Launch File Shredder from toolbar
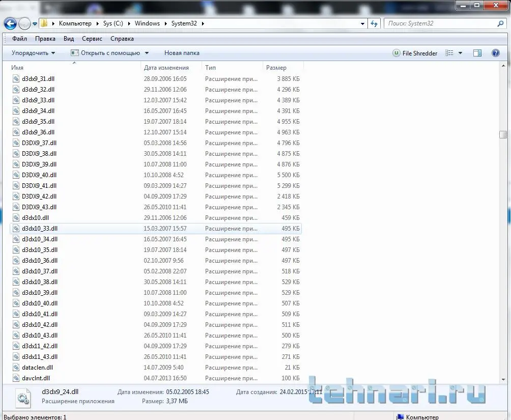511x420 pixels. point(415,53)
